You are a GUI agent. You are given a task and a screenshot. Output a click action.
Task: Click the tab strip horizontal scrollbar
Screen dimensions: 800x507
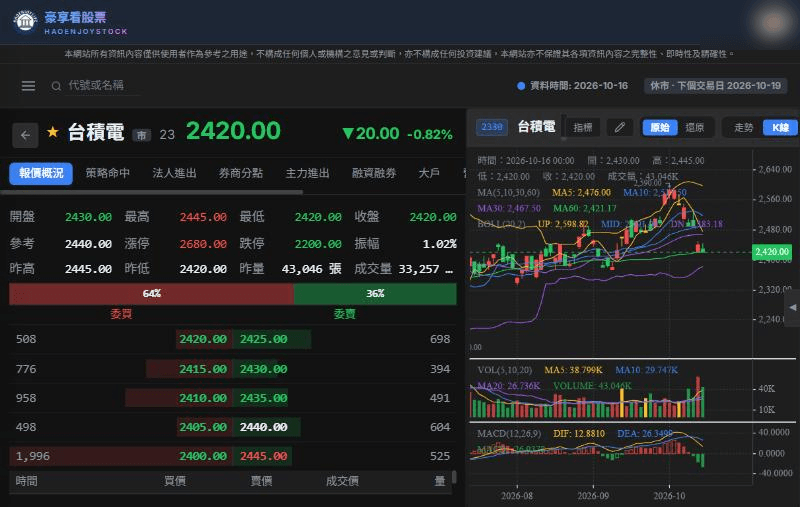pos(152,192)
